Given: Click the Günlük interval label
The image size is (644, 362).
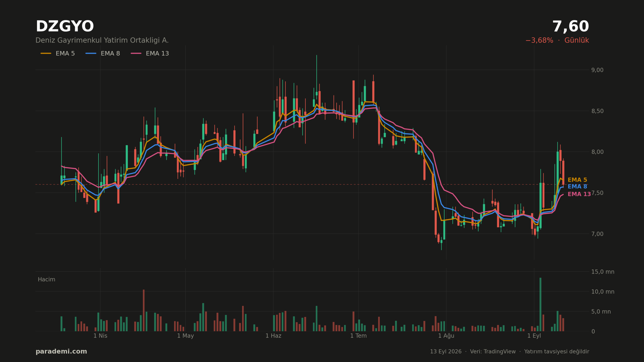Looking at the screenshot, I should (x=576, y=40).
